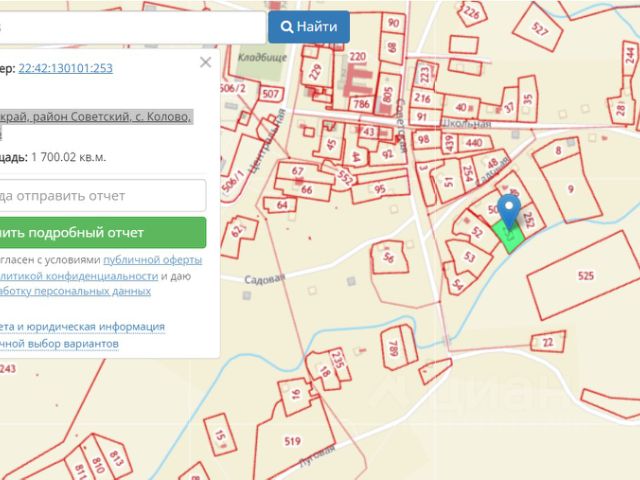The width and height of the screenshot is (640, 480).
Task: Click the Найти search button
Action: click(x=308, y=27)
